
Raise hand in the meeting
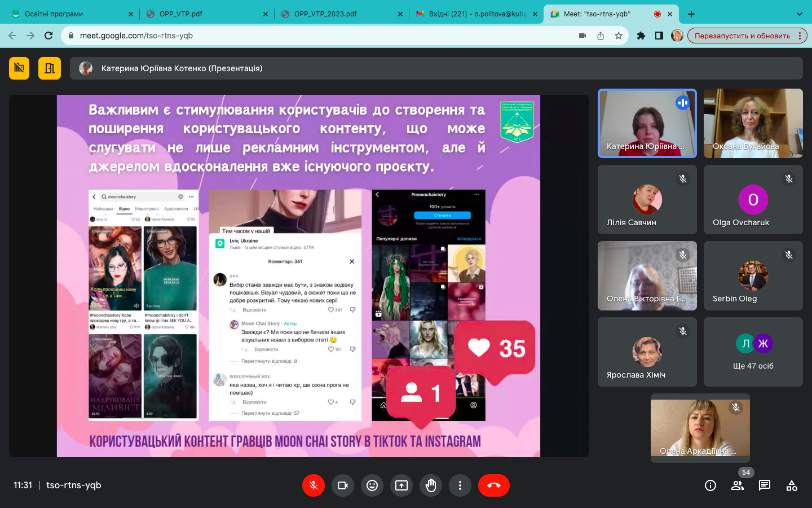click(431, 485)
